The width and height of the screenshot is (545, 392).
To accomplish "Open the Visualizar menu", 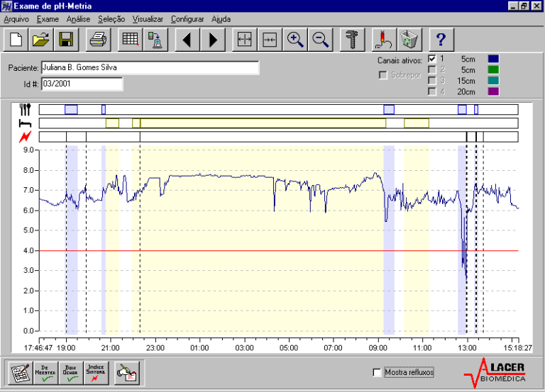I will (148, 19).
